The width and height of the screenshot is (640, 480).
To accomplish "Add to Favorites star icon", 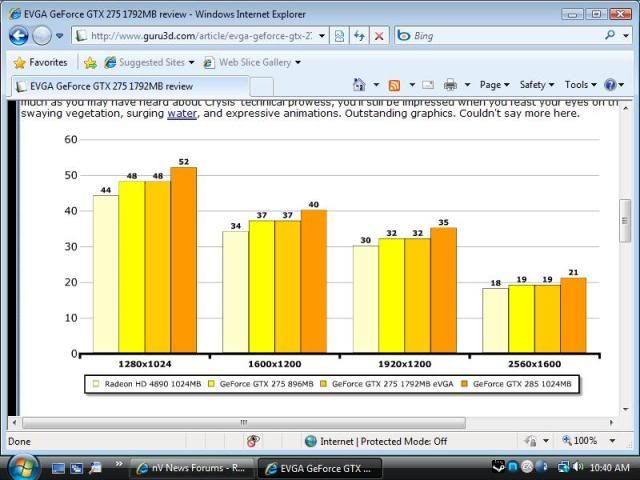I will (x=90, y=62).
